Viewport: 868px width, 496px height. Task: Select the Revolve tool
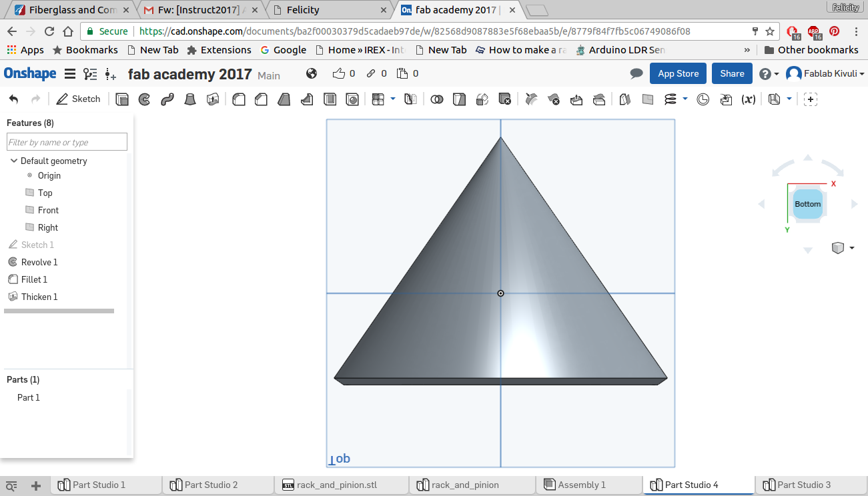pyautogui.click(x=144, y=99)
